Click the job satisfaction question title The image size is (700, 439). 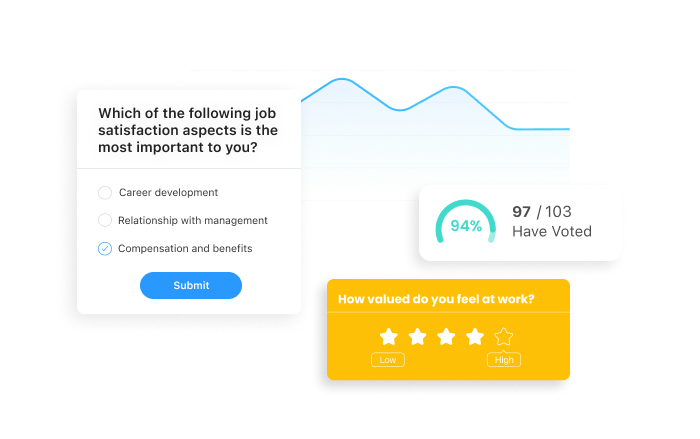[188, 130]
